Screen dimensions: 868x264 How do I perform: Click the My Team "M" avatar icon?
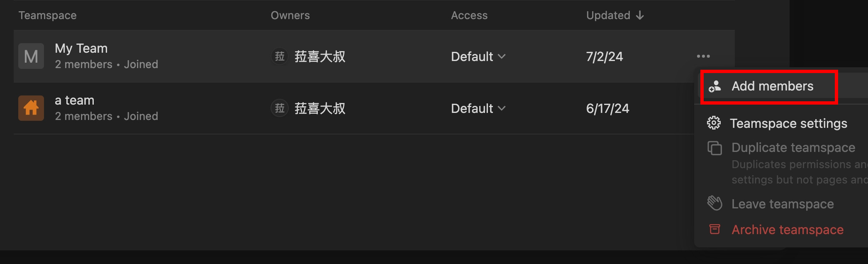click(x=31, y=56)
